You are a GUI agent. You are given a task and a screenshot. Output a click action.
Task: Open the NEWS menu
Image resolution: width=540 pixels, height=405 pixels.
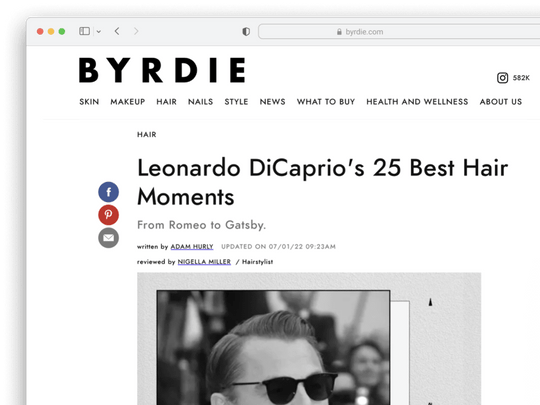[272, 102]
